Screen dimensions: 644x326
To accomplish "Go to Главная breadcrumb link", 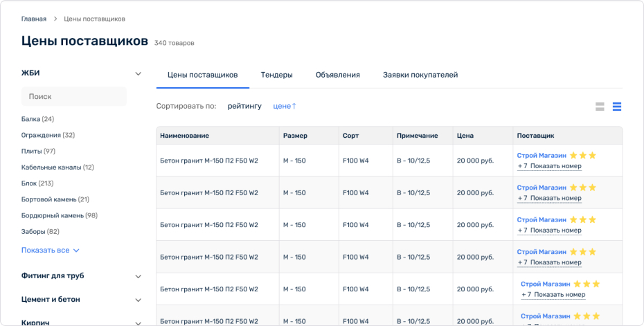I will tap(34, 19).
